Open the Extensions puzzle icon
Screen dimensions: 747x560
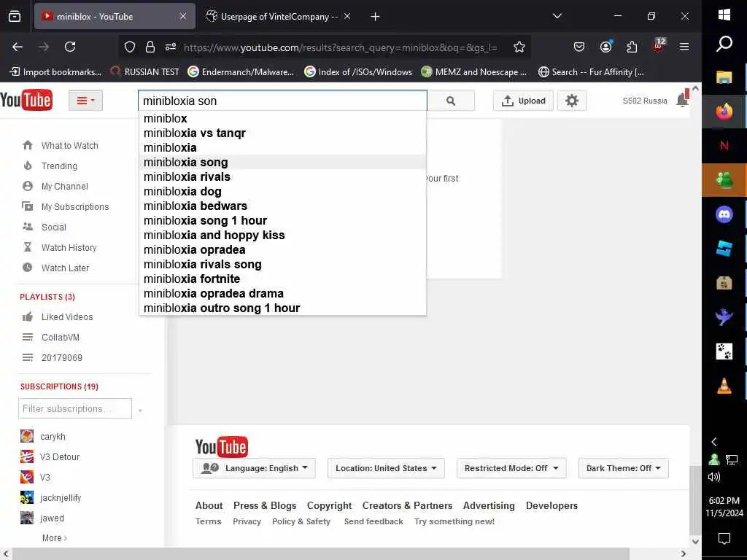632,47
